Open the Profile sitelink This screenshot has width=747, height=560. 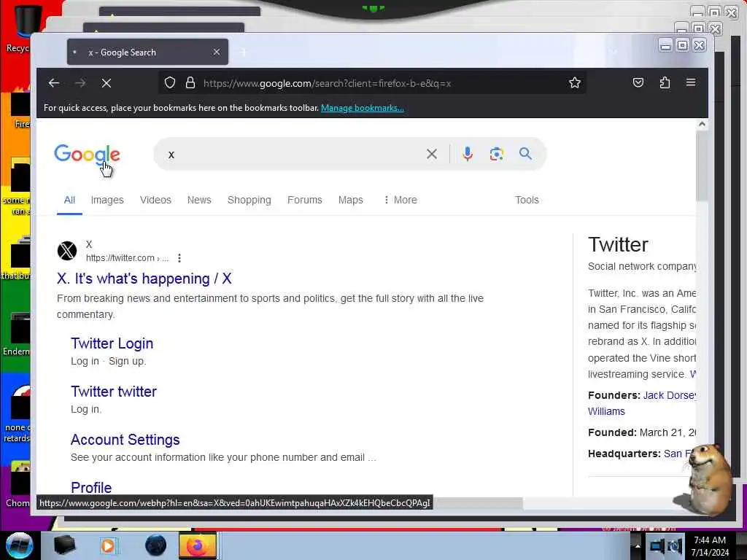point(91,488)
